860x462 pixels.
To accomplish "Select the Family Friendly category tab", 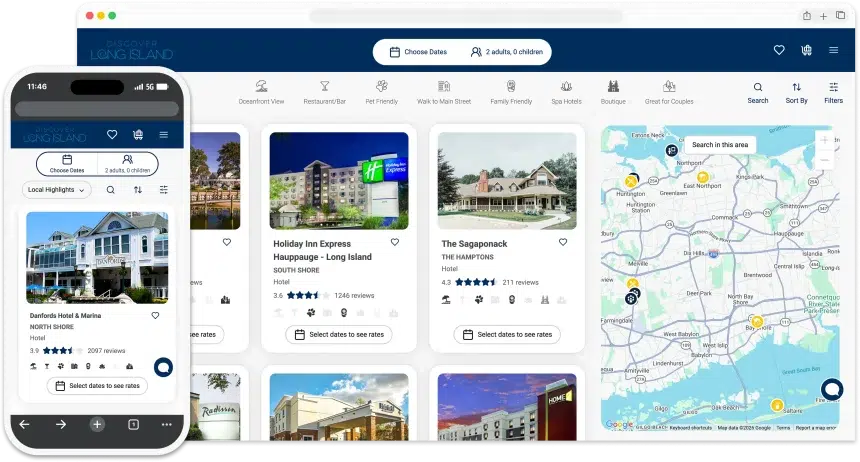I will [511, 87].
